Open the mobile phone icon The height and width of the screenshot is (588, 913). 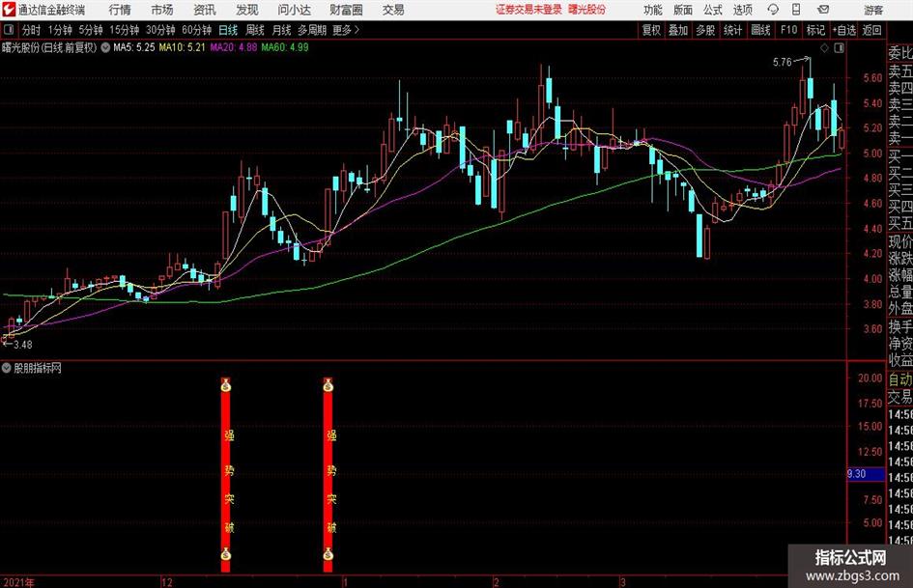pyautogui.click(x=796, y=10)
